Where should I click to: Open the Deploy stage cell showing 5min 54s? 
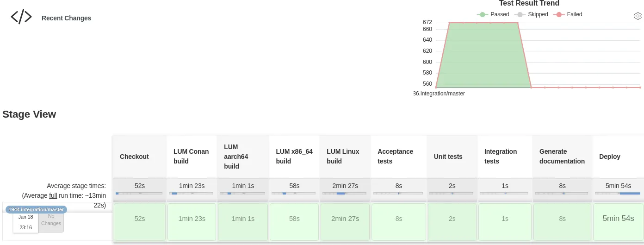618,222
